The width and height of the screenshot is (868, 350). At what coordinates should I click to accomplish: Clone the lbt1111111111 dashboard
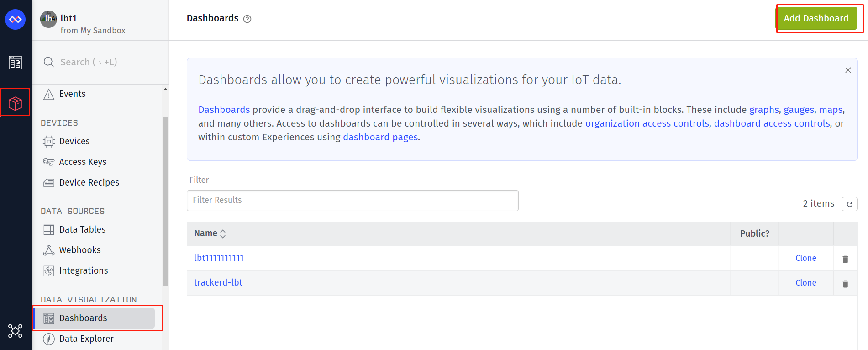pyautogui.click(x=806, y=258)
